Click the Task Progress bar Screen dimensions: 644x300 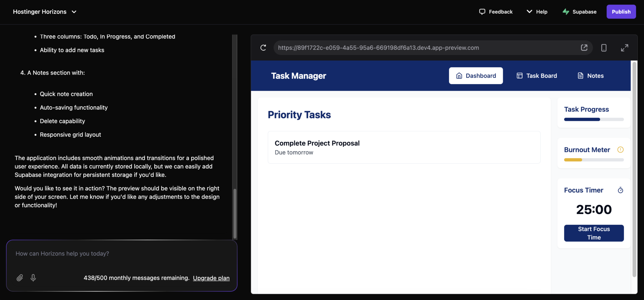click(593, 119)
